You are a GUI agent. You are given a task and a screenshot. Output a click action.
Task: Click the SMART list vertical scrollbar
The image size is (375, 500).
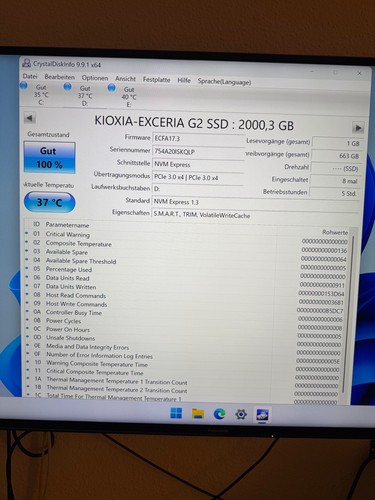point(349,315)
